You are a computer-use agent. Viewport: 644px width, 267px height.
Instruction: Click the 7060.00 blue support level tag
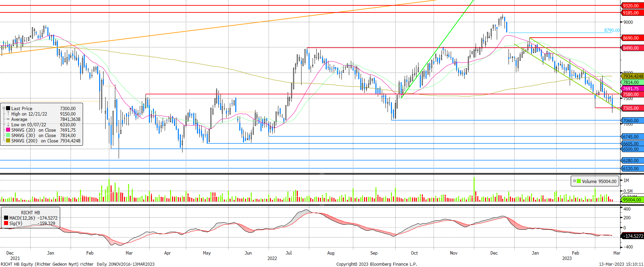click(632, 121)
